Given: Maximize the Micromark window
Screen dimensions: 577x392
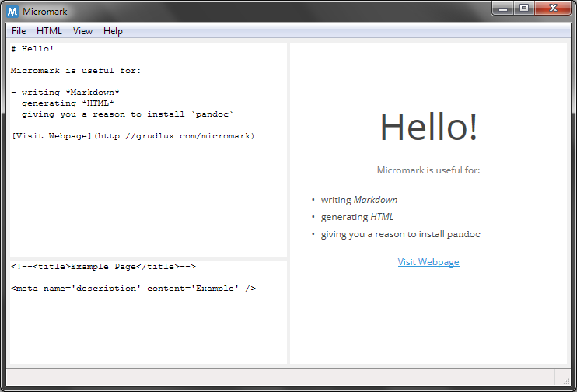Looking at the screenshot, I should (x=524, y=8).
